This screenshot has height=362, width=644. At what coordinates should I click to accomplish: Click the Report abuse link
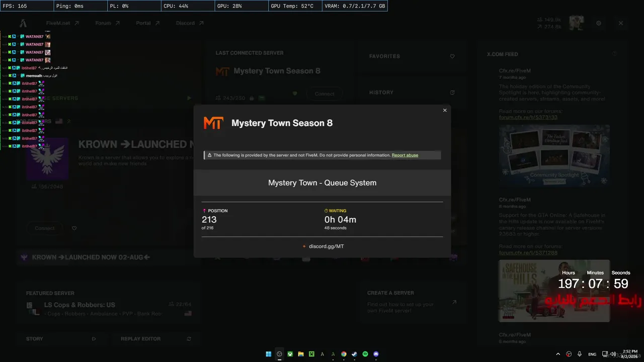[x=405, y=155]
